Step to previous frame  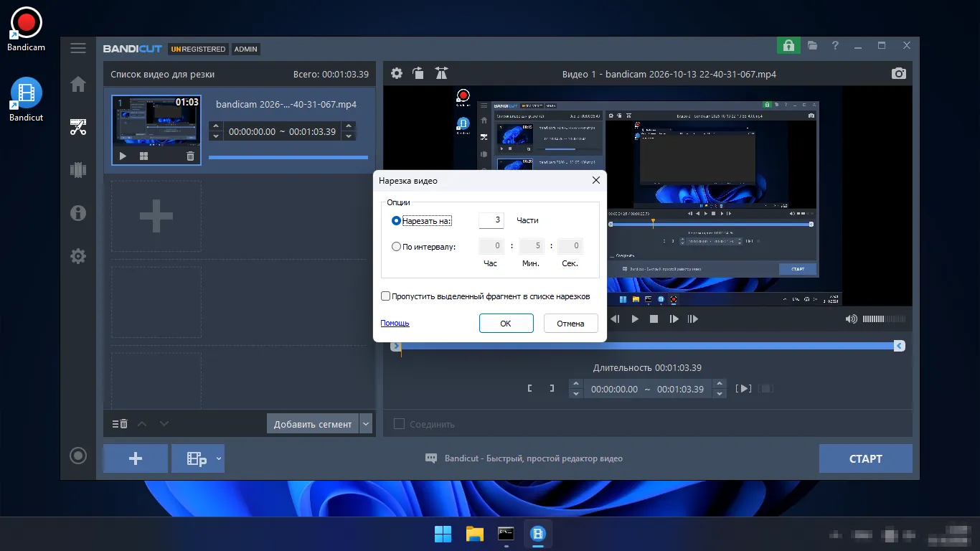(x=614, y=319)
